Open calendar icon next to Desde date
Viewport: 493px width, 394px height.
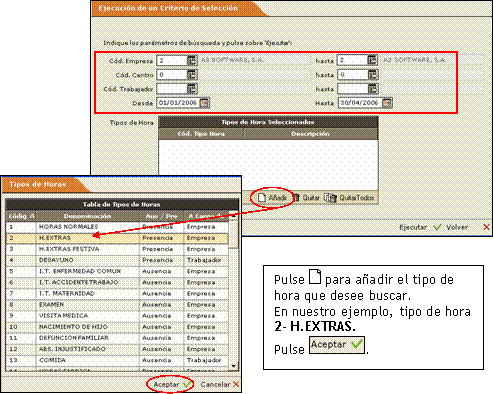pos(204,103)
